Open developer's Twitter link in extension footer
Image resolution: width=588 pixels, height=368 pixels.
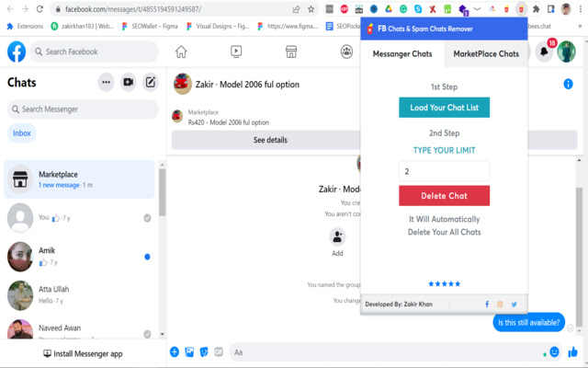pos(514,305)
